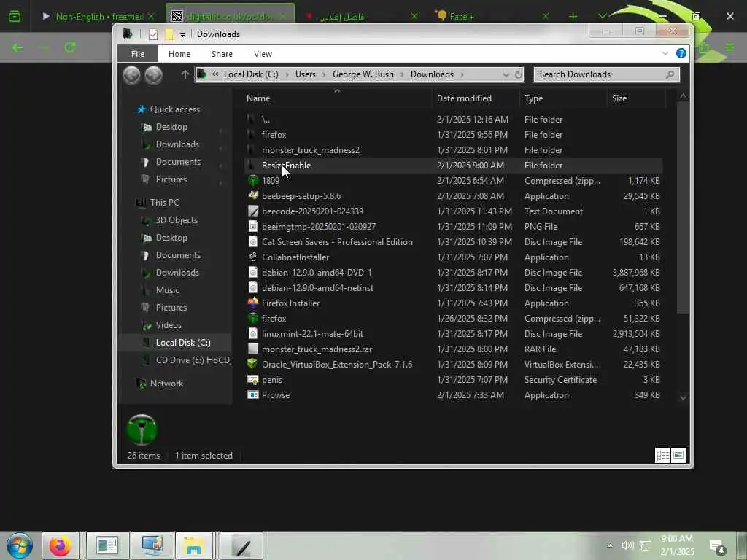Sort by the Size column header
This screenshot has width=747, height=560.
tap(619, 98)
